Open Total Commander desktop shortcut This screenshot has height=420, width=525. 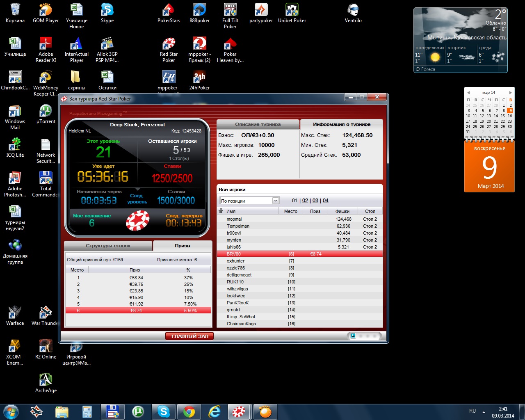pyautogui.click(x=46, y=181)
